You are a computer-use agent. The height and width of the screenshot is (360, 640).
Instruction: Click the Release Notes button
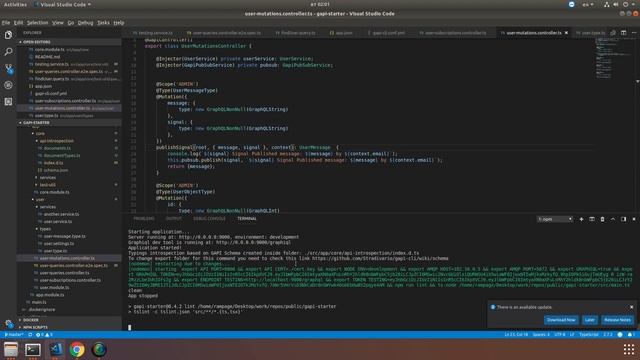[x=617, y=320]
